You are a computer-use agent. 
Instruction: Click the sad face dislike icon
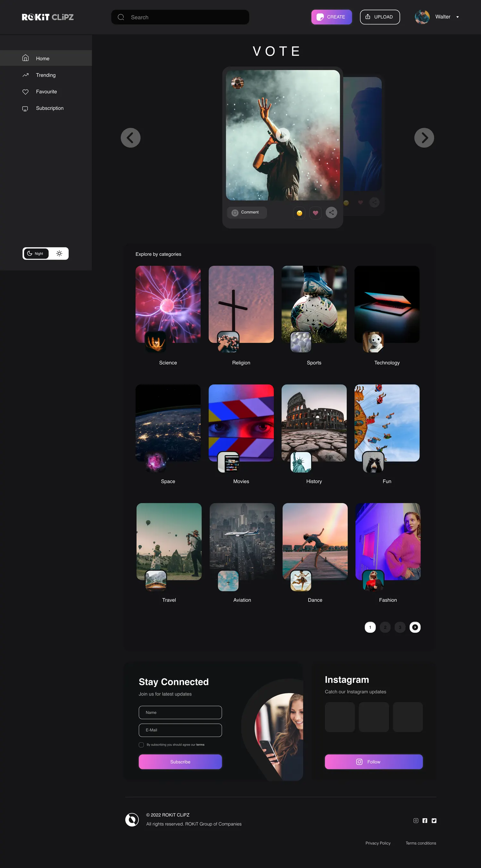299,213
